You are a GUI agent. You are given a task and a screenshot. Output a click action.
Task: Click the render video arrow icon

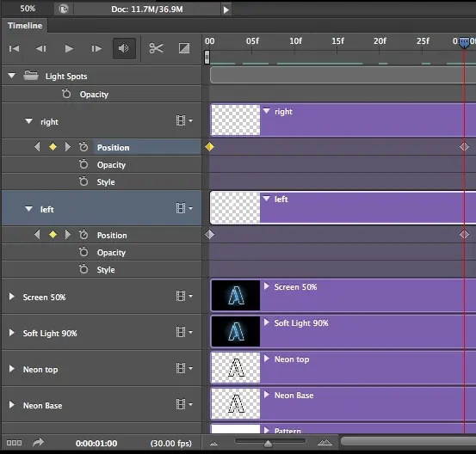click(x=38, y=443)
